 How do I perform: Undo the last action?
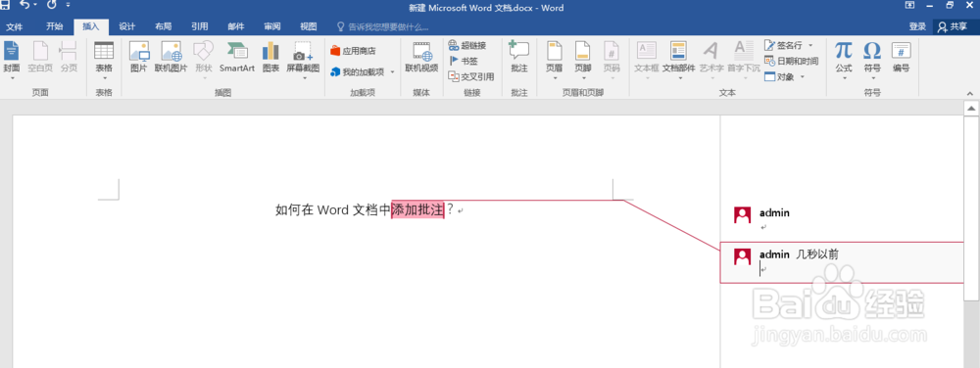click(24, 5)
